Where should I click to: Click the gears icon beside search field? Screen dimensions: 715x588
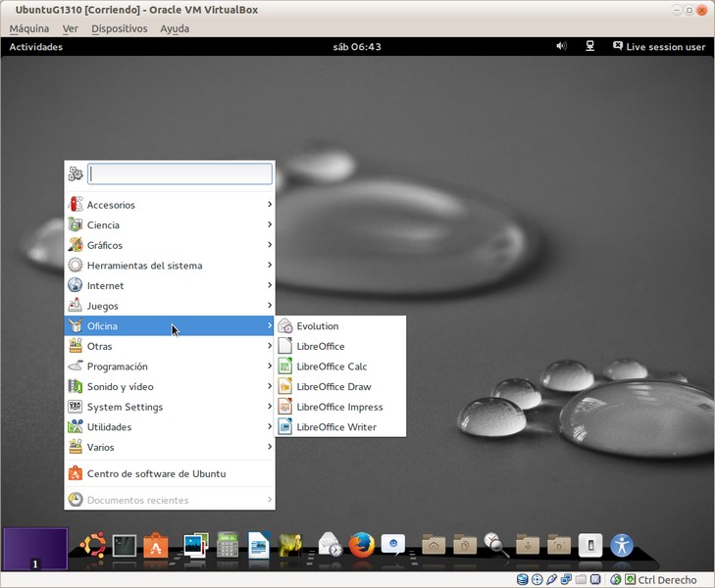coord(76,173)
